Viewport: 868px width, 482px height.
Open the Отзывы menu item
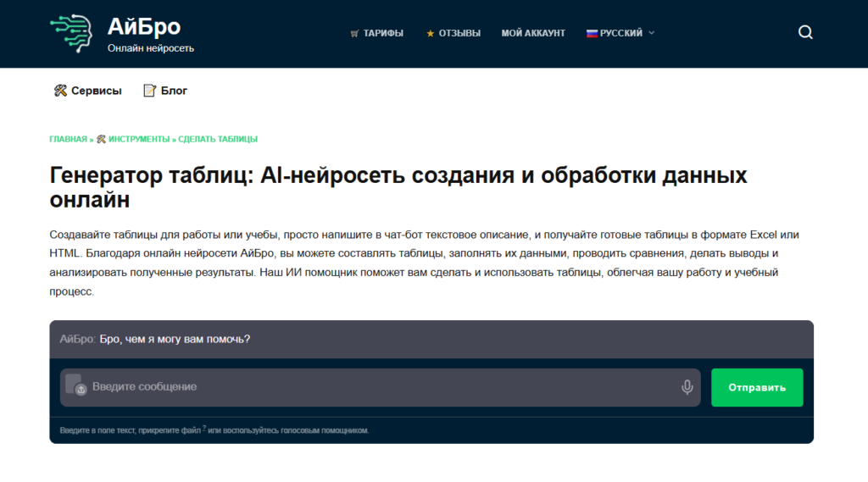453,33
